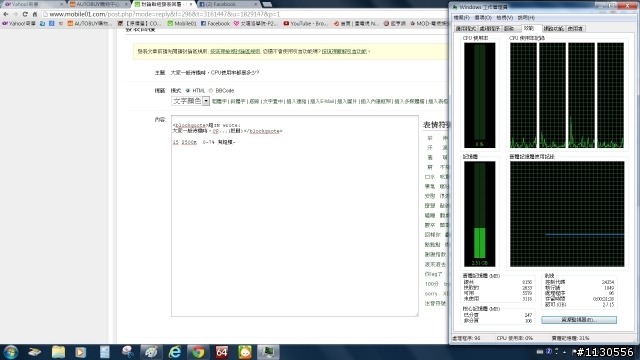This screenshot has height=360, width=640.
Task: Click the insert E-Mail option
Action: point(322,101)
